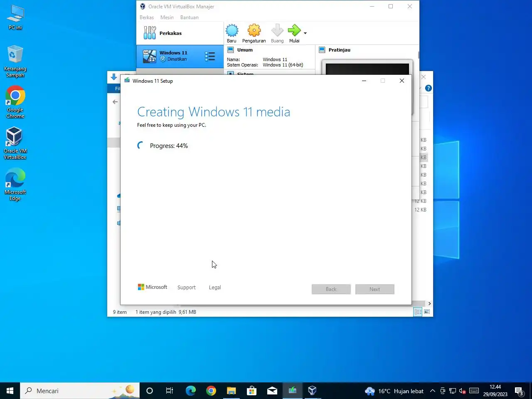This screenshot has height=399, width=532.
Task: Maximize the VirtualBox Manager window
Action: tap(391, 6)
